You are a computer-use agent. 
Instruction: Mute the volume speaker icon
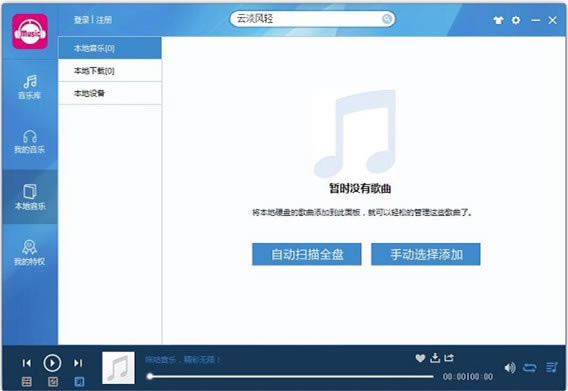tap(510, 368)
